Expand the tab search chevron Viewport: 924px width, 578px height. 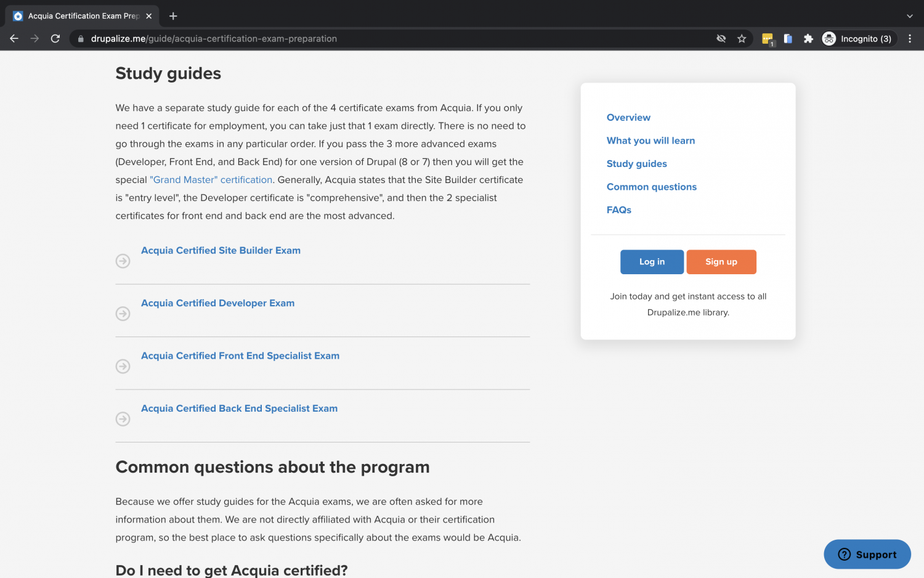tap(910, 15)
